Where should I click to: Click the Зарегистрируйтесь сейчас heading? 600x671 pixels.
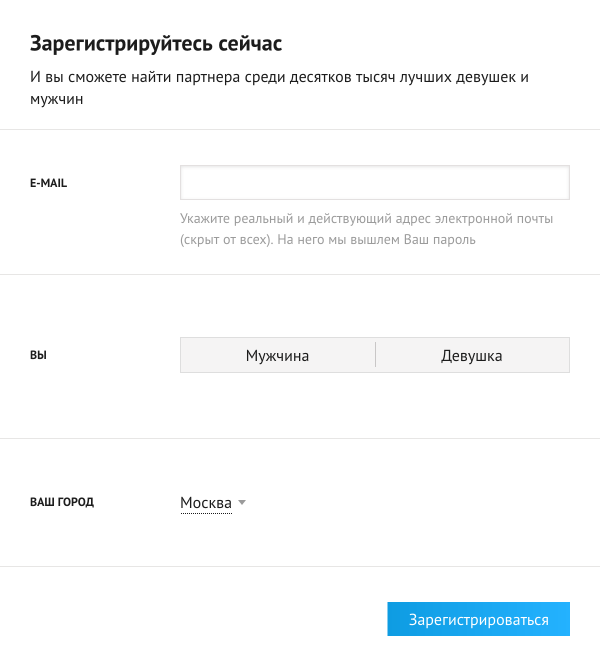coord(157,43)
